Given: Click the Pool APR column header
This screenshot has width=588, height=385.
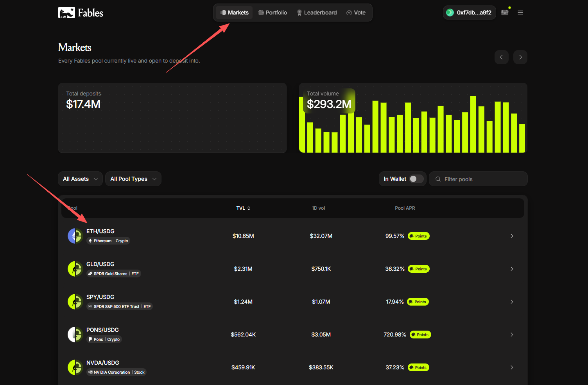Looking at the screenshot, I should (x=405, y=208).
